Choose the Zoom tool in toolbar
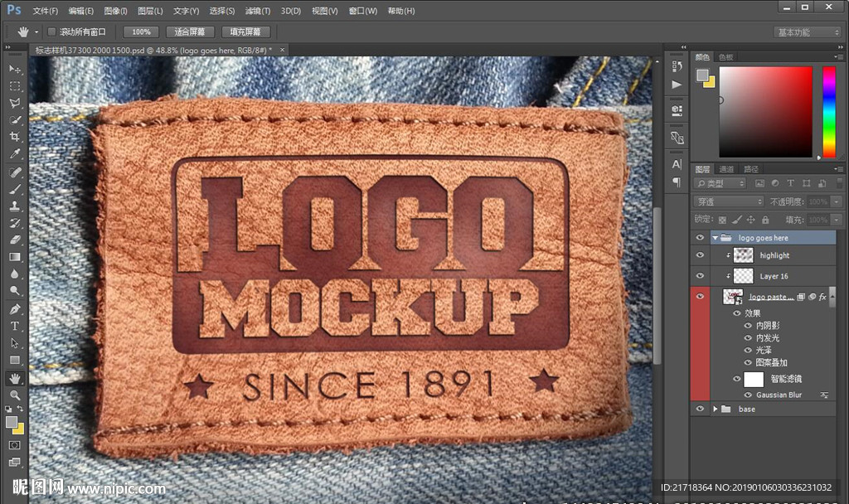Viewport: 849px width, 504px height. pos(15,395)
